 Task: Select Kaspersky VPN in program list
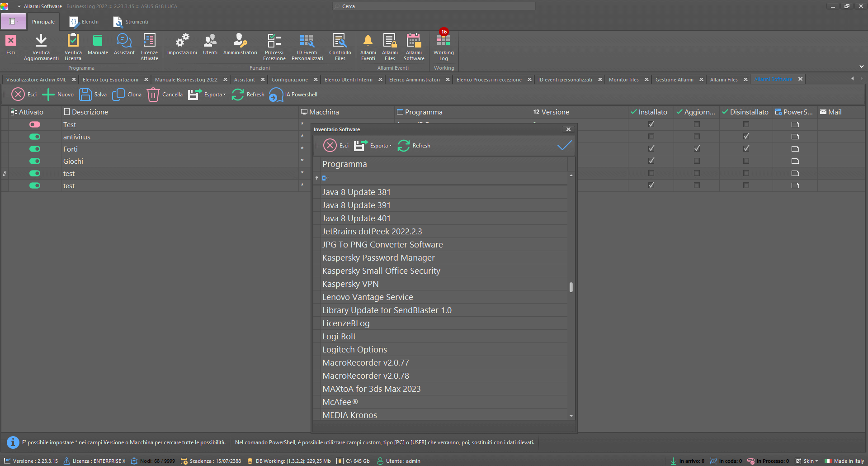[444, 284]
